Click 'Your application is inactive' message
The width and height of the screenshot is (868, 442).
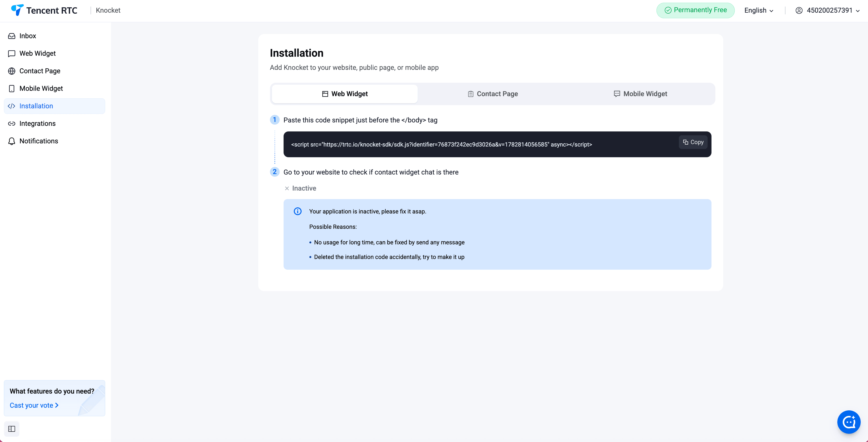coord(368,212)
